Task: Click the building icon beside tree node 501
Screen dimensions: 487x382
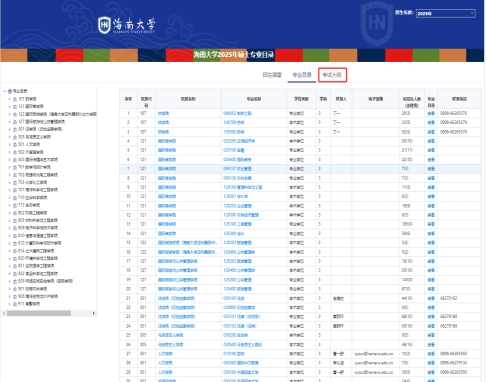Action: [15, 144]
